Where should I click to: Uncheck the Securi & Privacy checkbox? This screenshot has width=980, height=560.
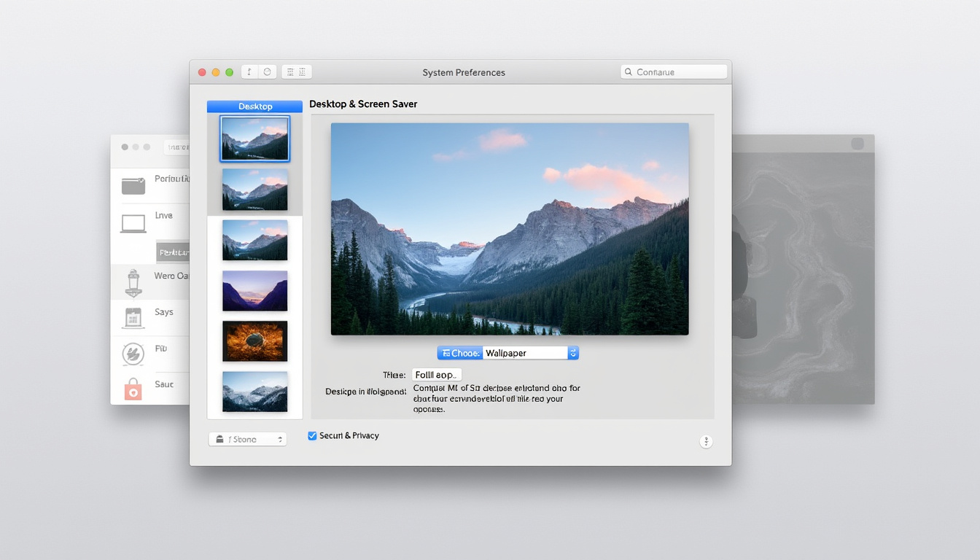(312, 436)
